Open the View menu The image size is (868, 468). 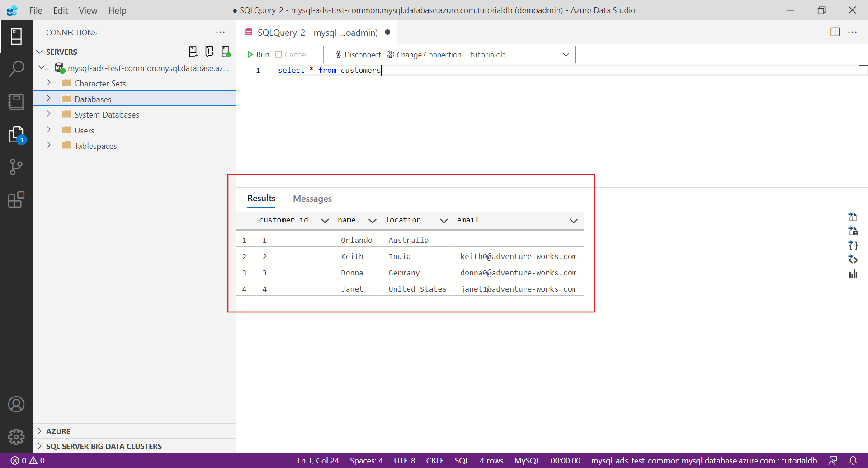click(x=88, y=10)
